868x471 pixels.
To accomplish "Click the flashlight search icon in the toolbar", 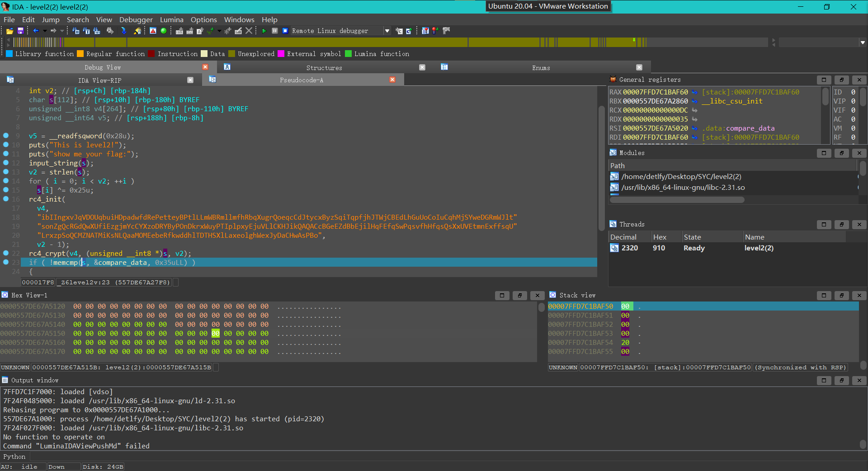I will coord(137,31).
